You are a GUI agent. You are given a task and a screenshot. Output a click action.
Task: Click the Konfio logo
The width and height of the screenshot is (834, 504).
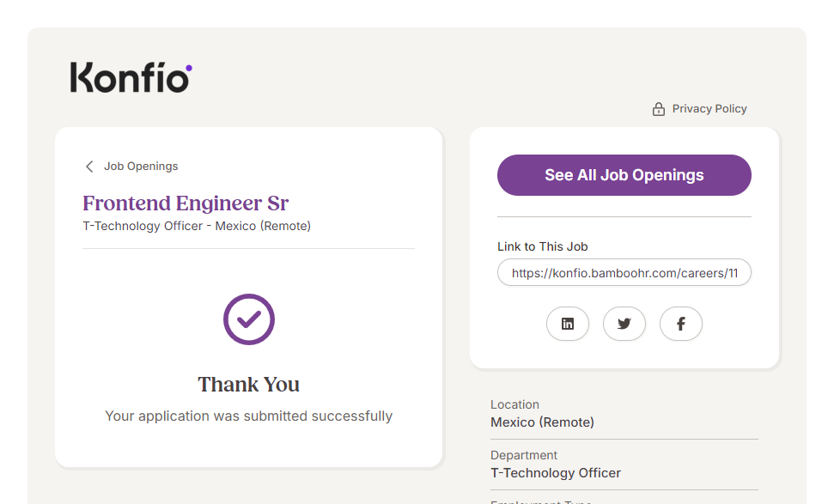pos(131,77)
